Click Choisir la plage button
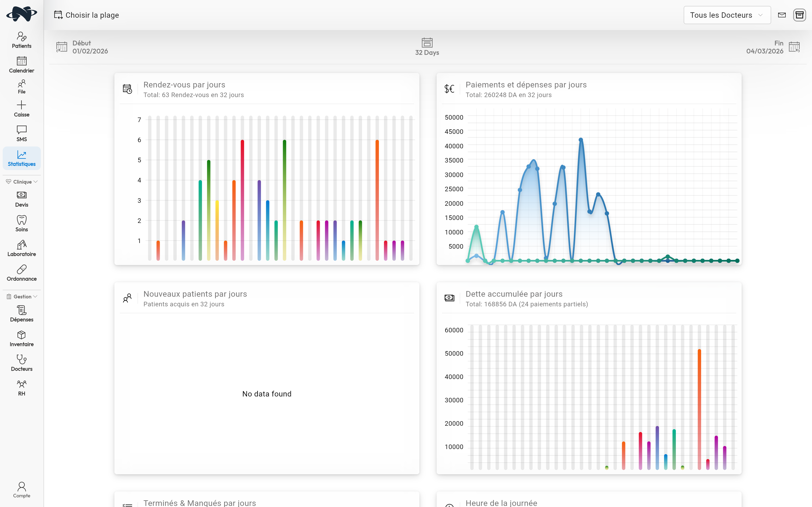This screenshot has width=812, height=507. click(x=86, y=15)
